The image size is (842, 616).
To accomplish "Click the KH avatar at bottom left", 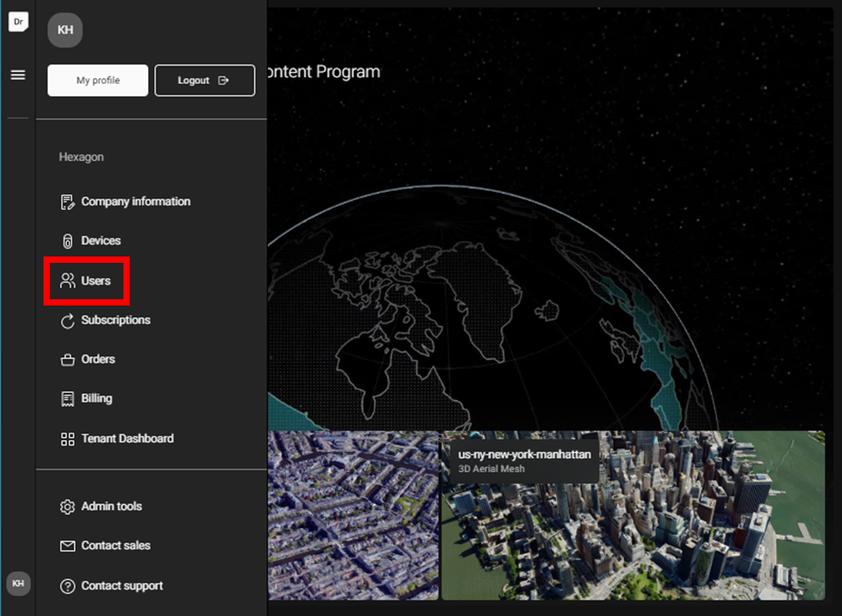I will (x=18, y=583).
